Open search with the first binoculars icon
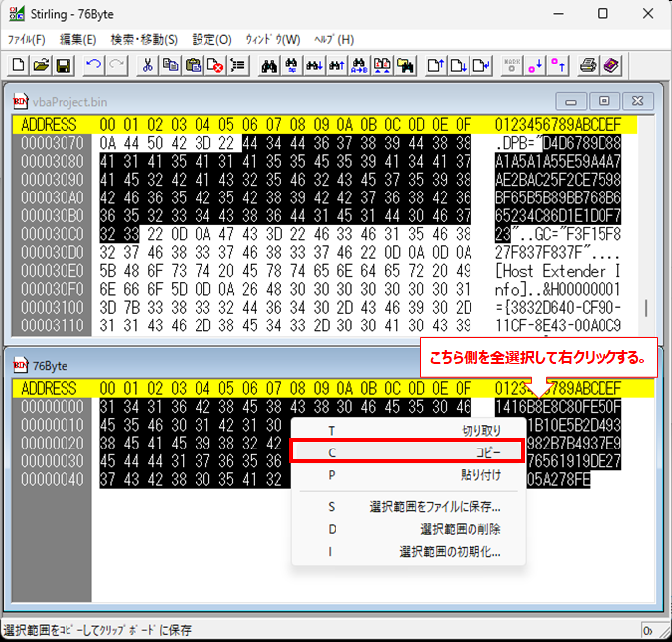Viewport: 672px width, 642px height. point(268,65)
